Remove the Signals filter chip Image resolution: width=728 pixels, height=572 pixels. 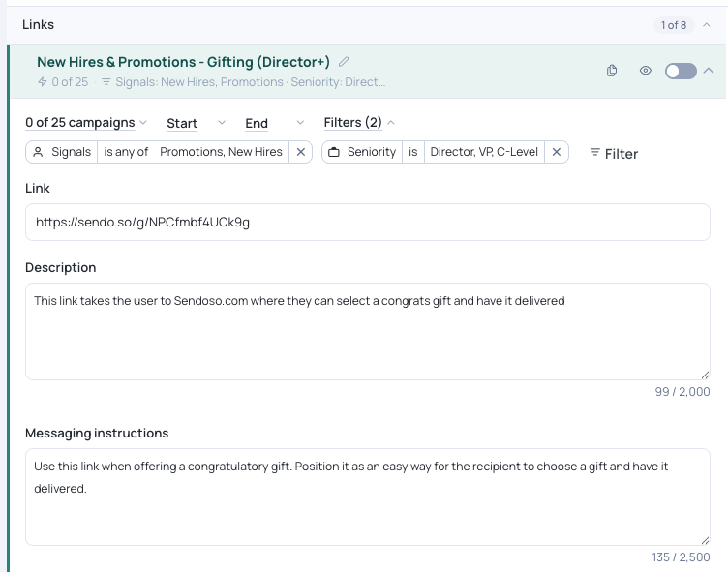pos(301,152)
